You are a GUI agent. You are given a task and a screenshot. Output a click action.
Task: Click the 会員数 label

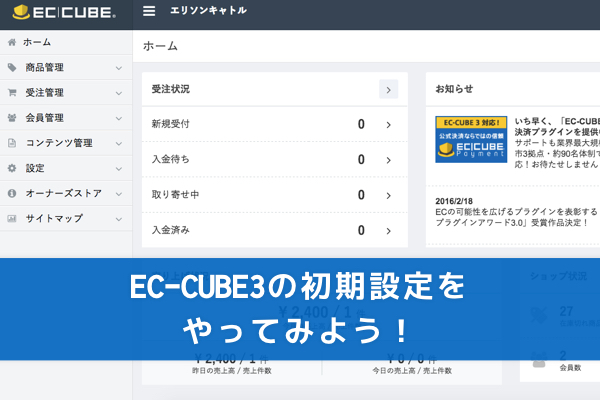click(x=570, y=368)
